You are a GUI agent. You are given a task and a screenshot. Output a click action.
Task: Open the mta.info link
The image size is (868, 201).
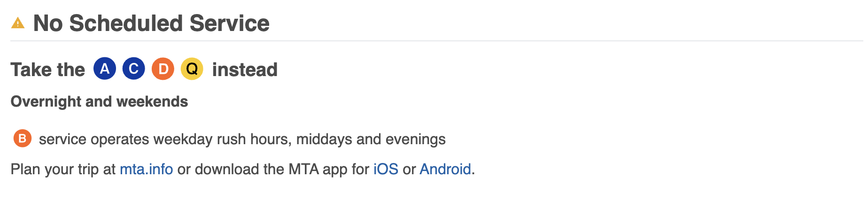[146, 169]
